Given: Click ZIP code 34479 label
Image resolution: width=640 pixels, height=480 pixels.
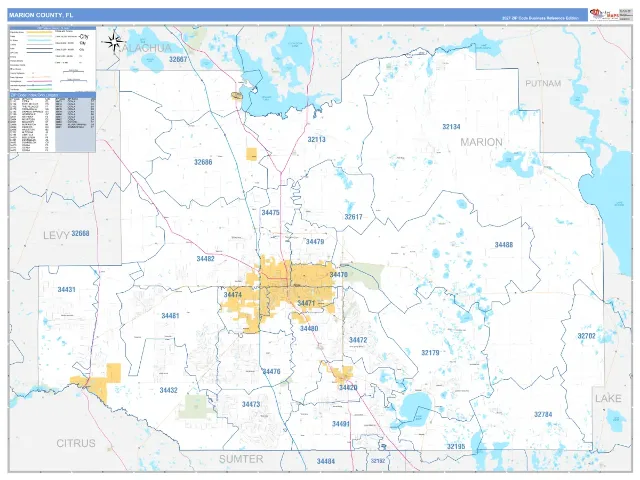Looking at the screenshot, I should coord(315,242).
